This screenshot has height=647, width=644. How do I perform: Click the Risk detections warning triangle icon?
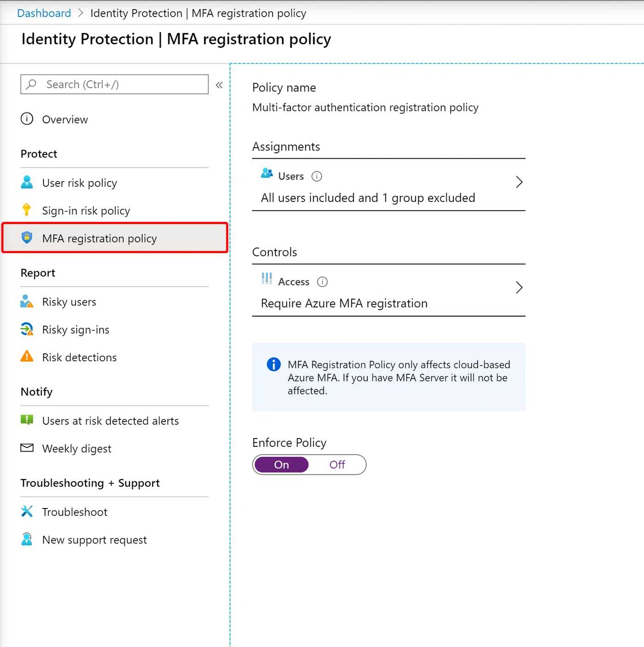point(27,356)
